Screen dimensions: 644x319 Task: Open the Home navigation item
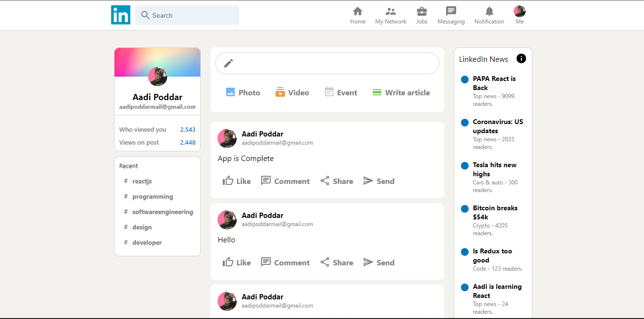point(357,15)
